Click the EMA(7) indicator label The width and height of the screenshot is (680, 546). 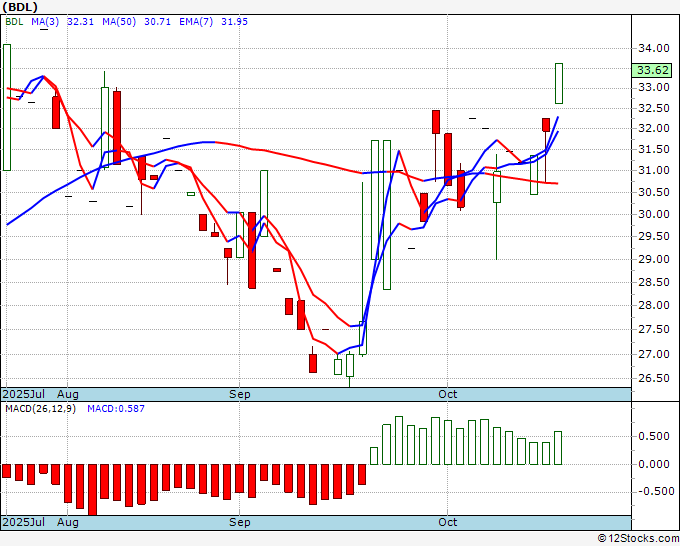[196, 22]
